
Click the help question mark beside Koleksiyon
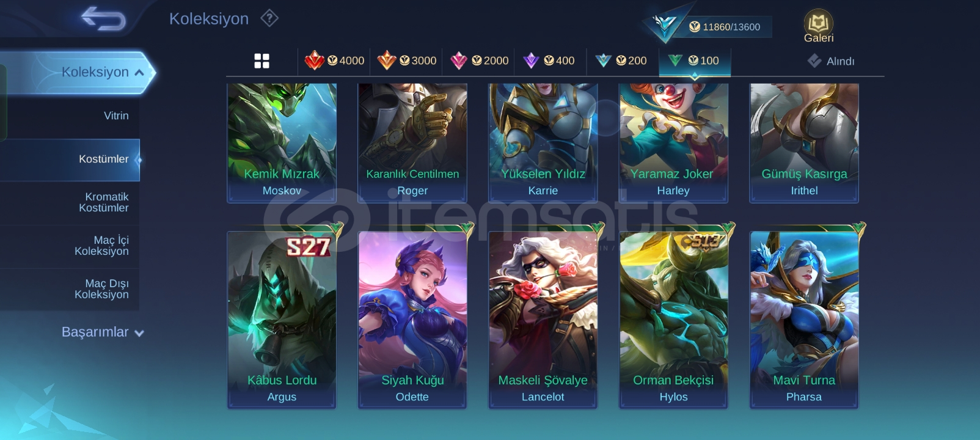pyautogui.click(x=269, y=18)
